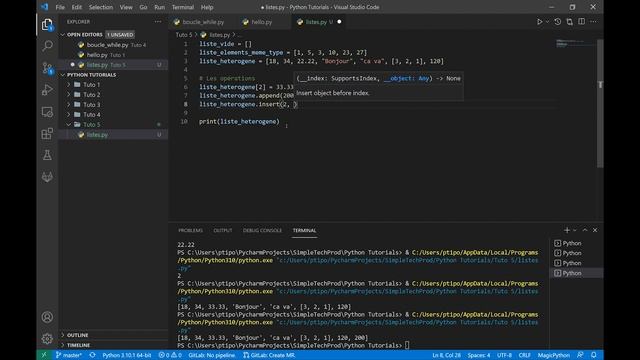Maximize the terminal panel size
The height and width of the screenshot is (360, 640).
585,230
